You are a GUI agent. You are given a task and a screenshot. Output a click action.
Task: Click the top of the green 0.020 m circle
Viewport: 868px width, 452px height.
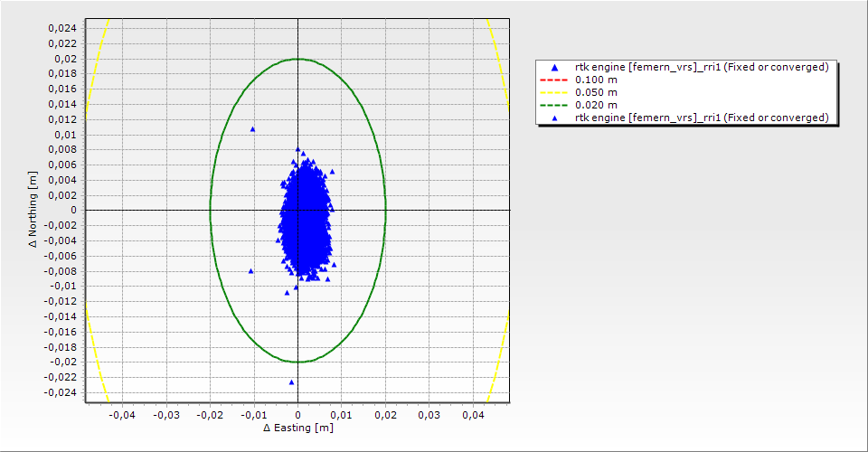[x=297, y=60]
